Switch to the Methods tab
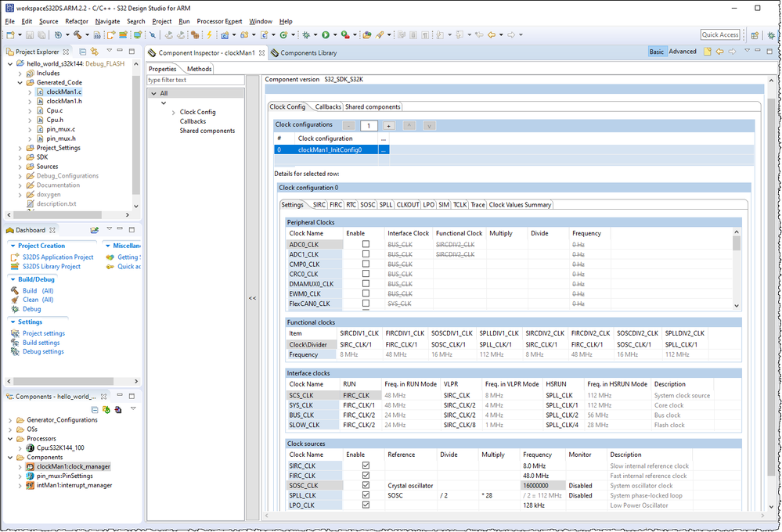Screen dimensions: 782x532 pyautogui.click(x=199, y=69)
